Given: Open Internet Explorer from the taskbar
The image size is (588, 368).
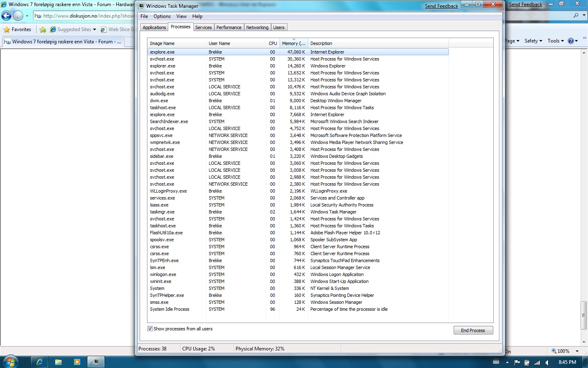Looking at the screenshot, I should [x=40, y=362].
